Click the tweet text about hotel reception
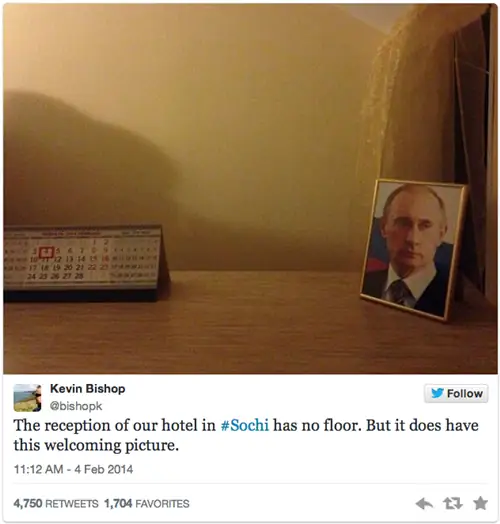 click(246, 435)
